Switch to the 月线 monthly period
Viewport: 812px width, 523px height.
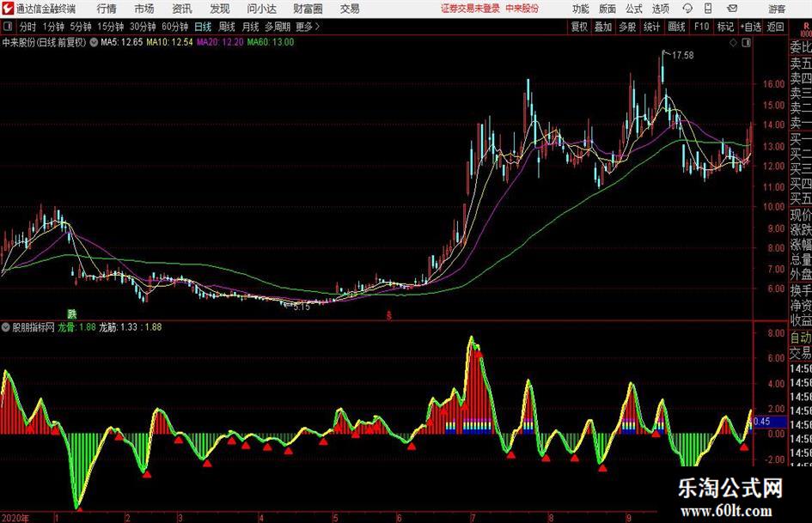(x=250, y=27)
